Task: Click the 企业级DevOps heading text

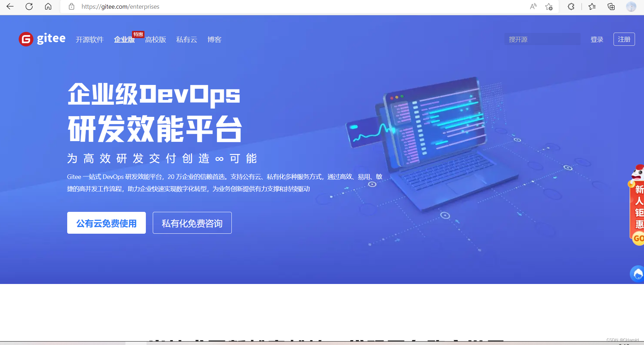Action: [x=154, y=94]
